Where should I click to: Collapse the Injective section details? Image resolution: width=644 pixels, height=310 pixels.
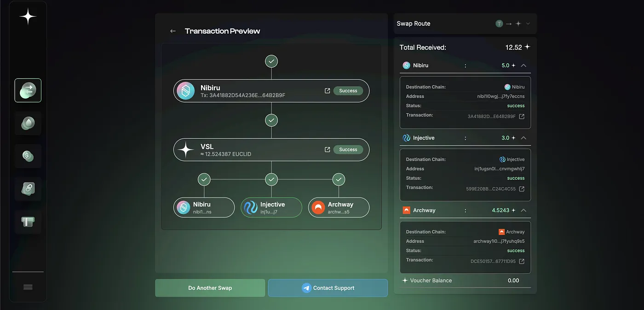pyautogui.click(x=524, y=137)
